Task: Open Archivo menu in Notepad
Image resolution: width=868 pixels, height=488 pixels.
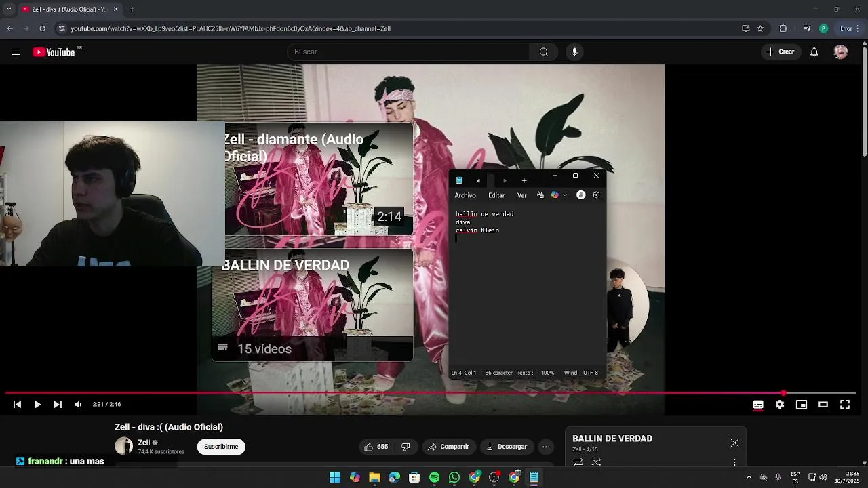Action: [465, 195]
